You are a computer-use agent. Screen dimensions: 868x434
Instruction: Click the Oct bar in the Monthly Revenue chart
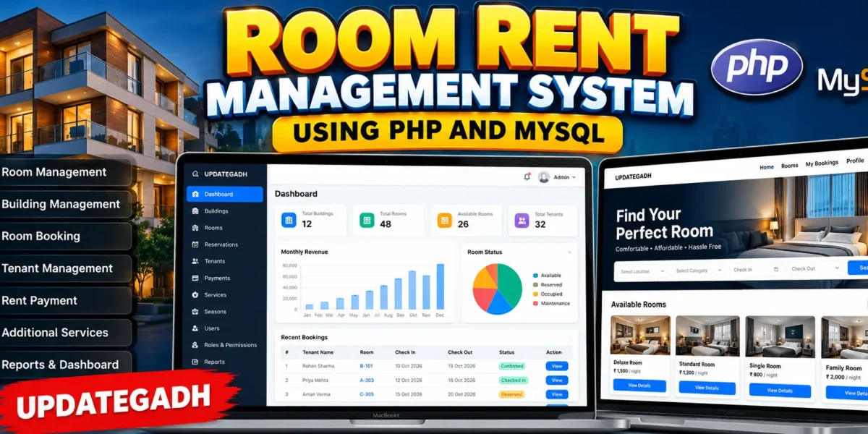[412, 290]
